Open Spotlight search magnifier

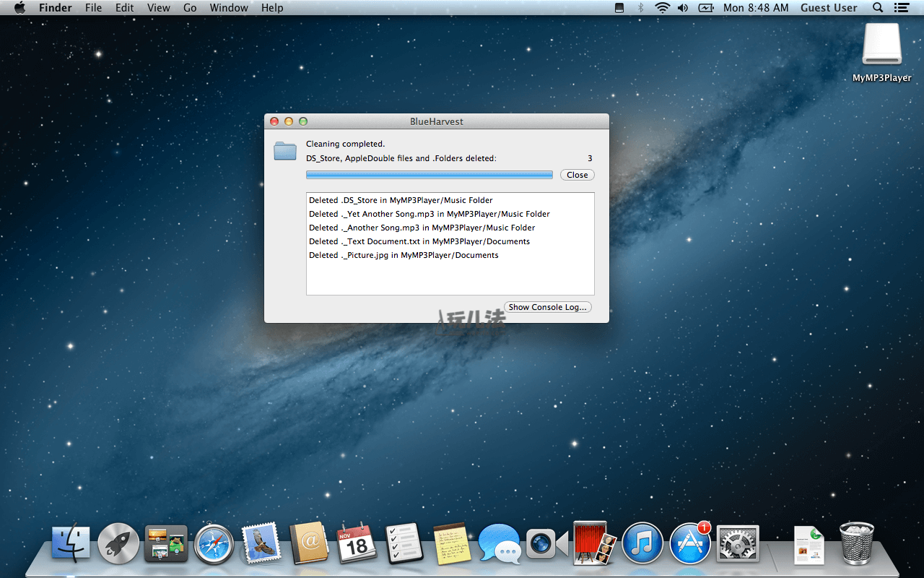click(878, 8)
